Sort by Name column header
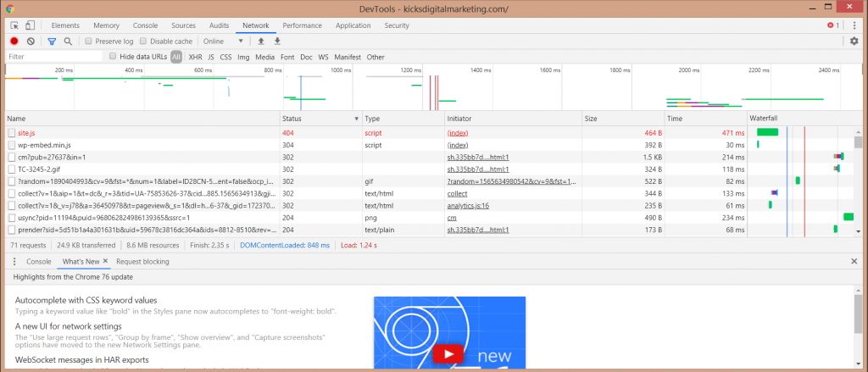868x372 pixels. coord(142,119)
